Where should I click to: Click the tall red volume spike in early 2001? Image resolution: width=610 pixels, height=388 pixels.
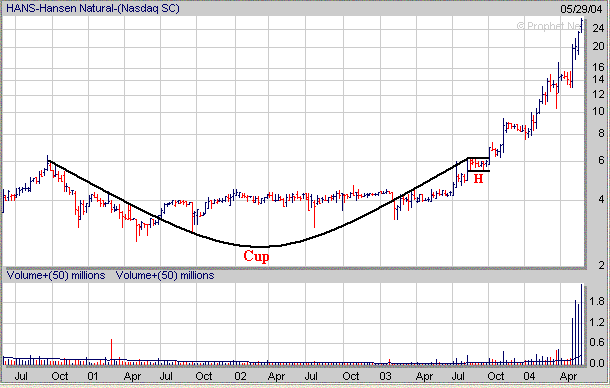(111, 352)
